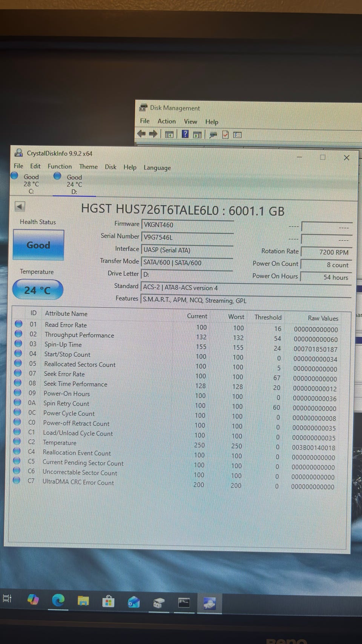Click status circle of Power-On Hours row
The height and width of the screenshot is (644, 362).
point(17,392)
